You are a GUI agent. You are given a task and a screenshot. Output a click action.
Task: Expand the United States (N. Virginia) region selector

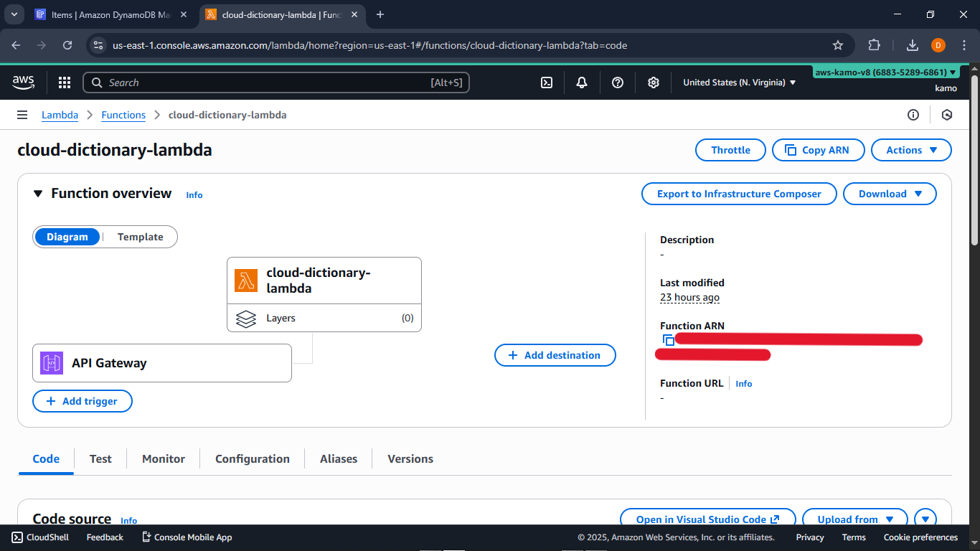click(739, 83)
